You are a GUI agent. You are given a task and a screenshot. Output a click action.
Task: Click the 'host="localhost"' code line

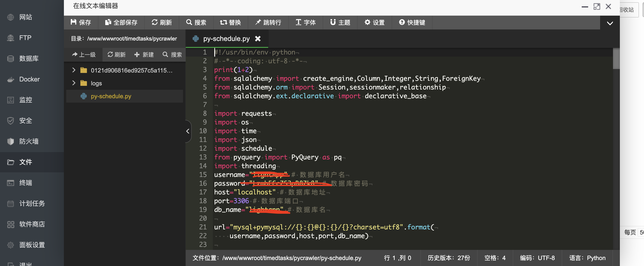pos(245,192)
